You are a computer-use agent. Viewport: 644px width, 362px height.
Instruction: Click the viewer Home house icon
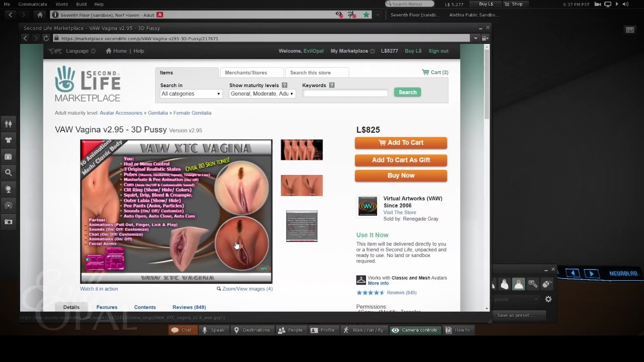point(40,15)
